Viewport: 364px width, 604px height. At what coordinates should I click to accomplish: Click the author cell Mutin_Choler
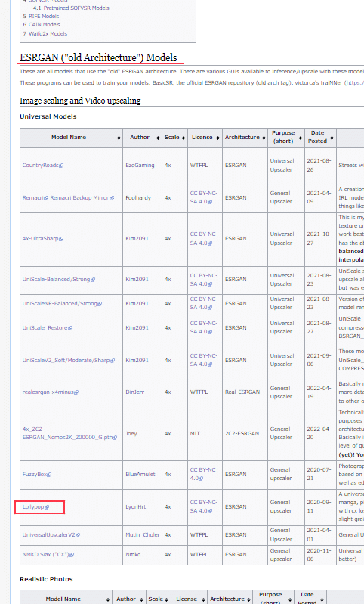[x=143, y=534]
